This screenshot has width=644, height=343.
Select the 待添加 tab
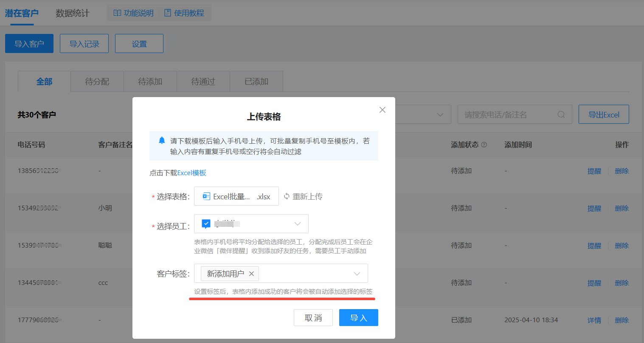pyautogui.click(x=150, y=81)
